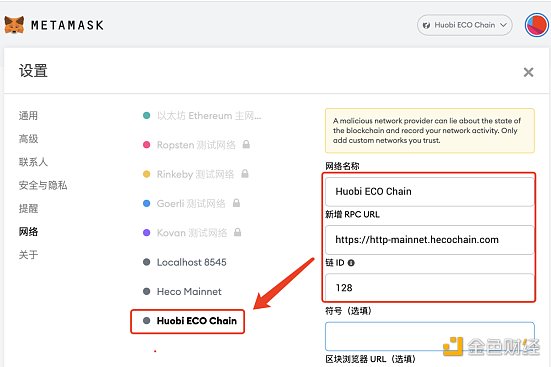Open the account avatar menu
The width and height of the screenshot is (551, 367).
click(x=537, y=25)
